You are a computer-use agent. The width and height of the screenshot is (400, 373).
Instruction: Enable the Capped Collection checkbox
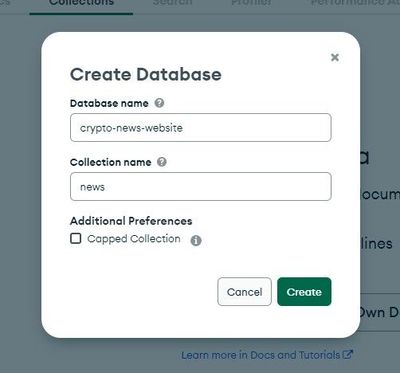coord(76,238)
